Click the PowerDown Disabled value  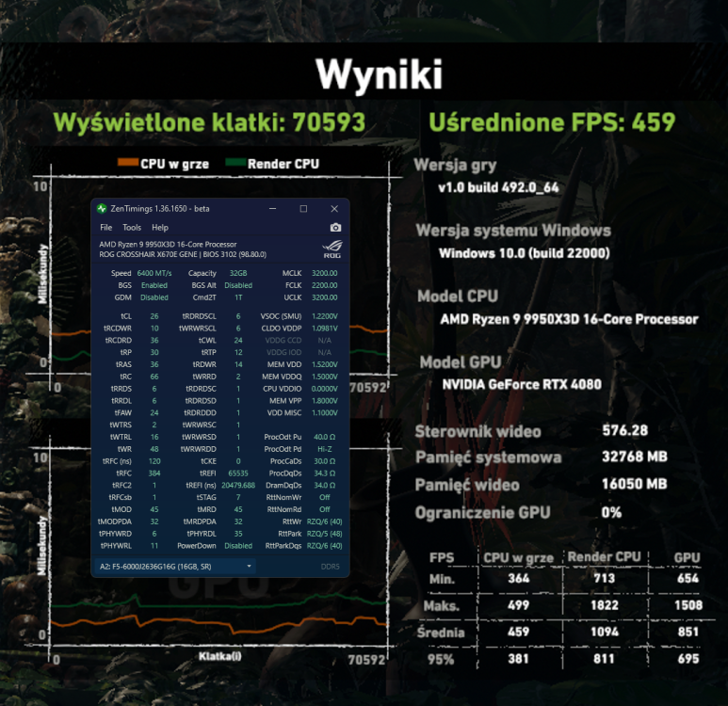coord(238,545)
